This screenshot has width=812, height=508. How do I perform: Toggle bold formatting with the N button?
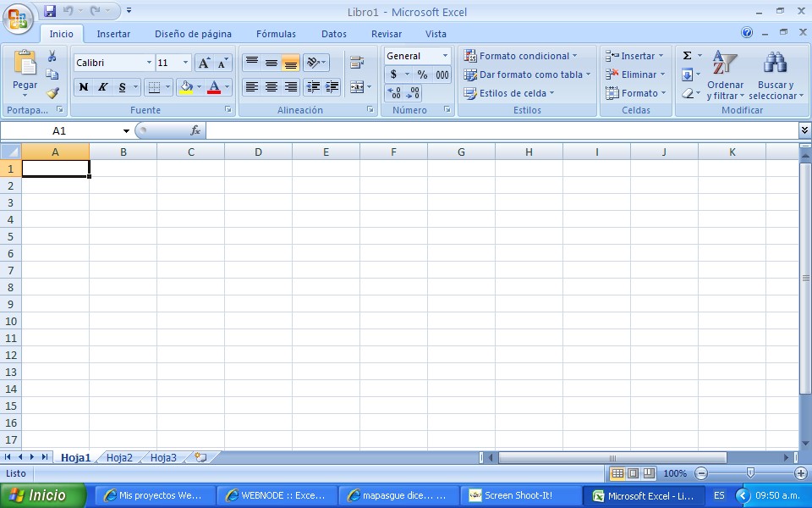[84, 87]
